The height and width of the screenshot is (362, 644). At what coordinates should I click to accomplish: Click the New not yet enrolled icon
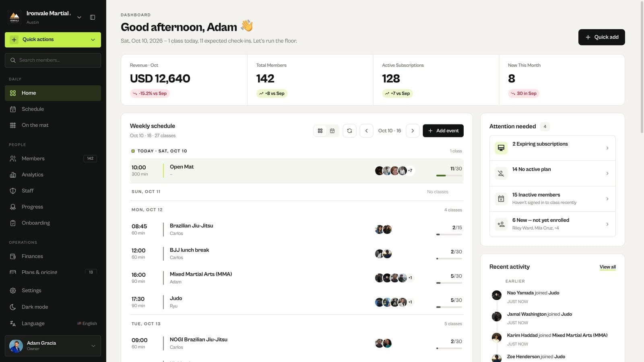click(x=501, y=224)
